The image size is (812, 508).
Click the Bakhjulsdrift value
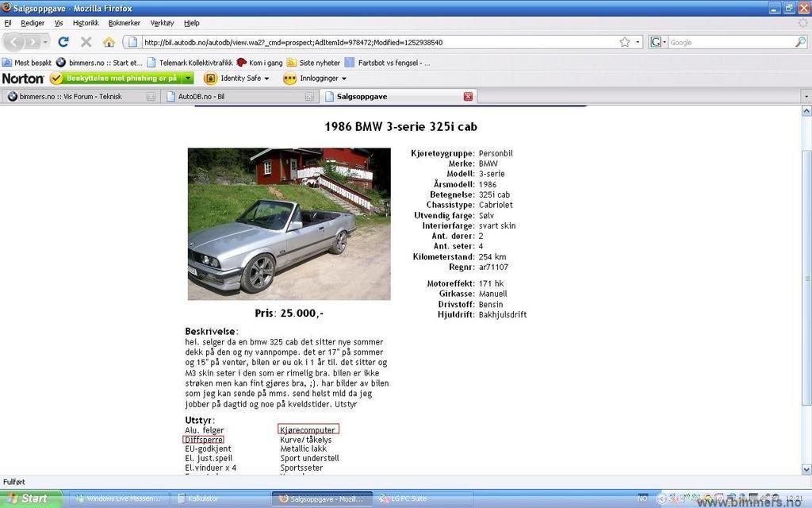502,314
